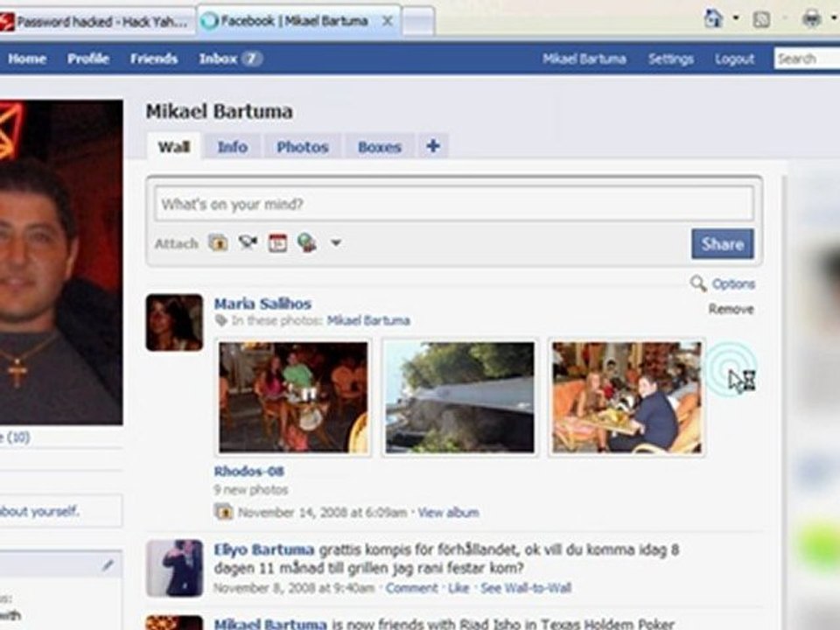Open Friends in the top navigation
This screenshot has width=840, height=630.
coord(154,59)
